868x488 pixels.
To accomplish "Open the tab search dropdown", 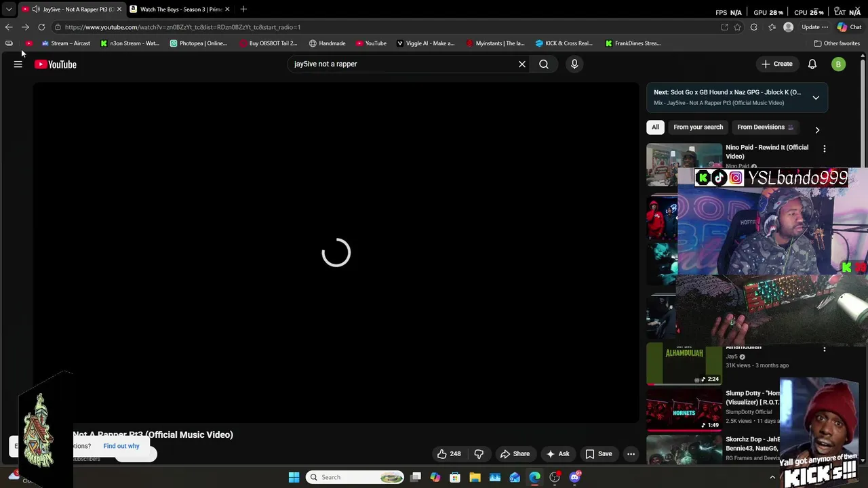I will (9, 9).
